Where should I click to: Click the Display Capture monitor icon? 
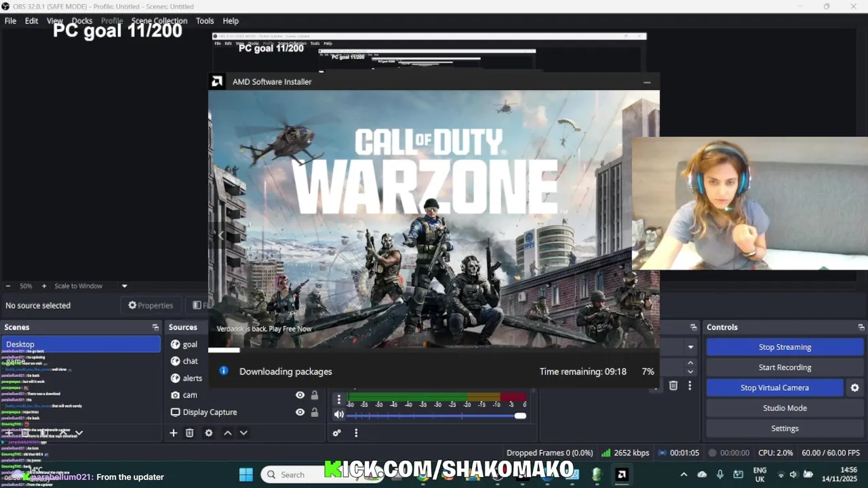pos(175,412)
